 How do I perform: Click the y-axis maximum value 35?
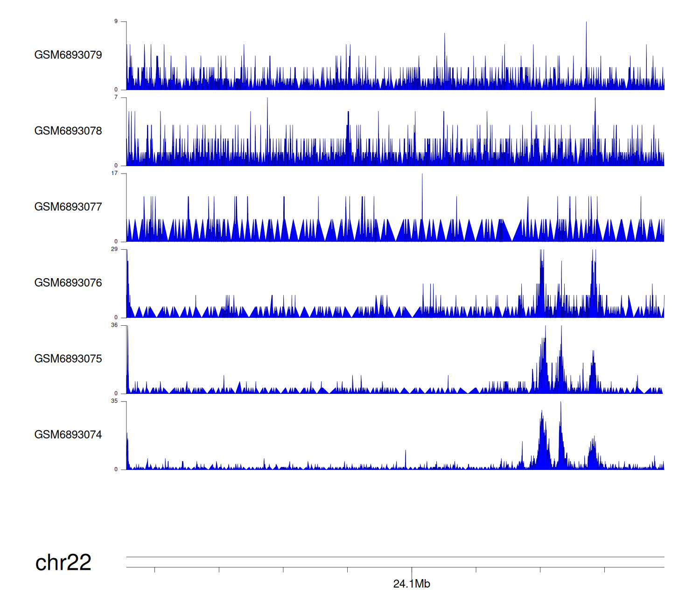[x=115, y=401]
